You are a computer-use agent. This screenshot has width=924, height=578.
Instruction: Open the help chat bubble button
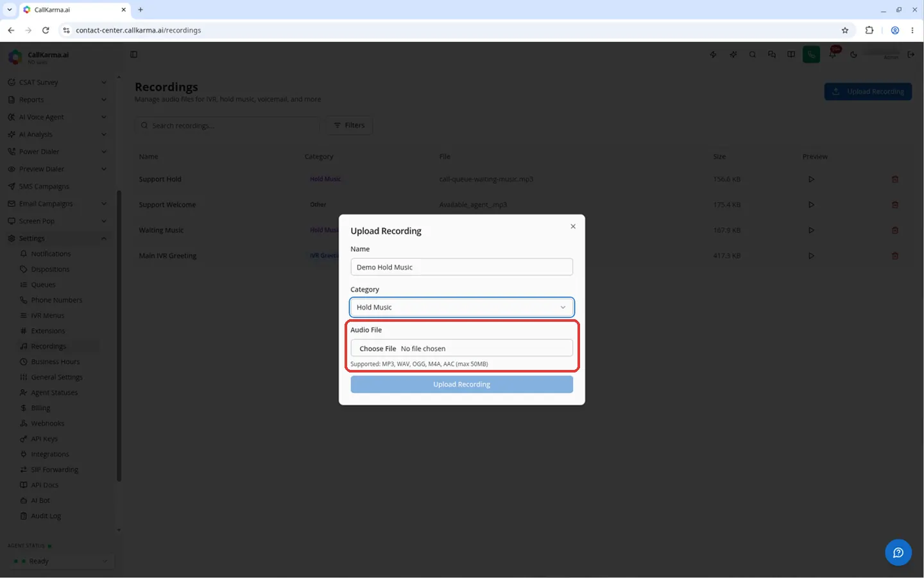click(898, 552)
